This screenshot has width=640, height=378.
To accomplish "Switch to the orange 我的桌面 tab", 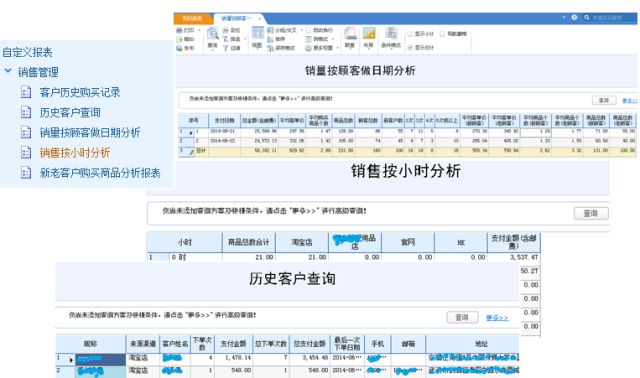I will tap(192, 18).
